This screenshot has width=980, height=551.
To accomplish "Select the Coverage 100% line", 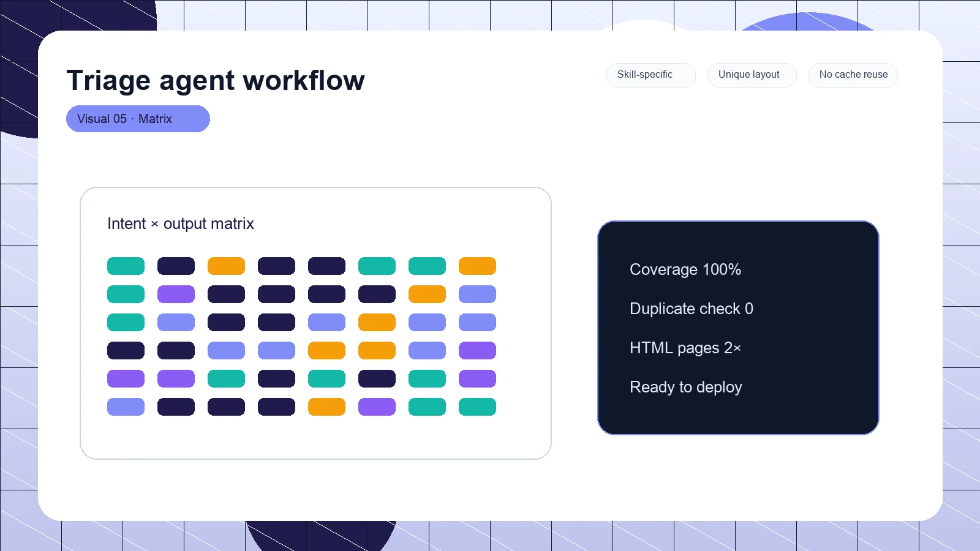I will [x=685, y=269].
